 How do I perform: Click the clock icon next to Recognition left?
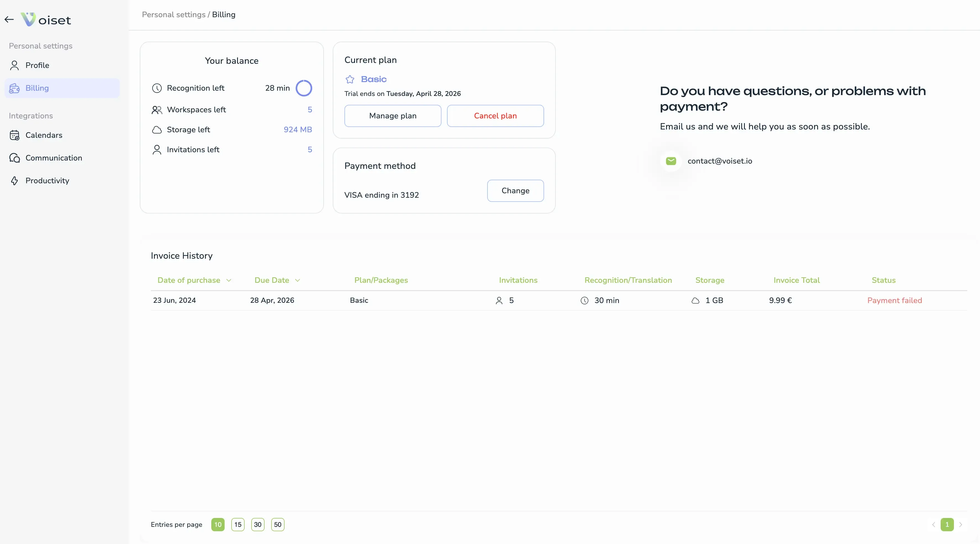pos(157,88)
